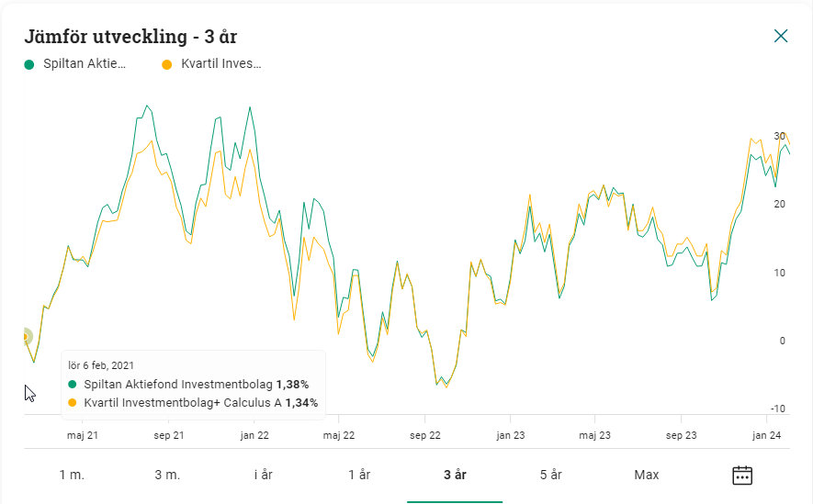
Task: Click the orange Kvartil legend dot
Action: click(x=166, y=64)
